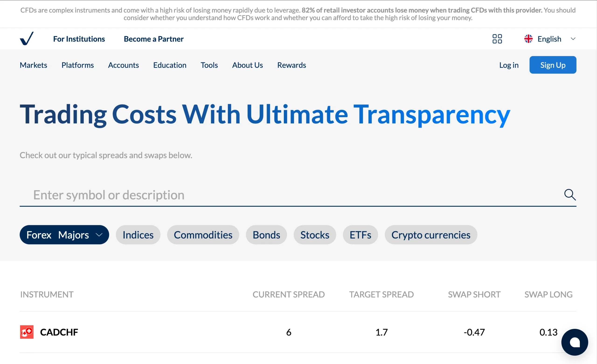Open the Rewards menu
597x364 pixels.
coord(292,65)
